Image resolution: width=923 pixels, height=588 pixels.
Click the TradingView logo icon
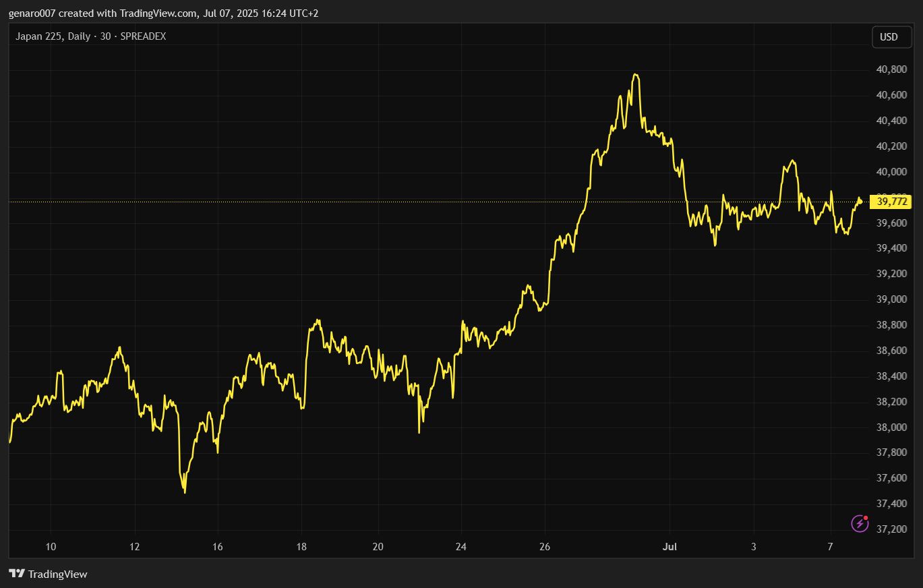(17, 574)
